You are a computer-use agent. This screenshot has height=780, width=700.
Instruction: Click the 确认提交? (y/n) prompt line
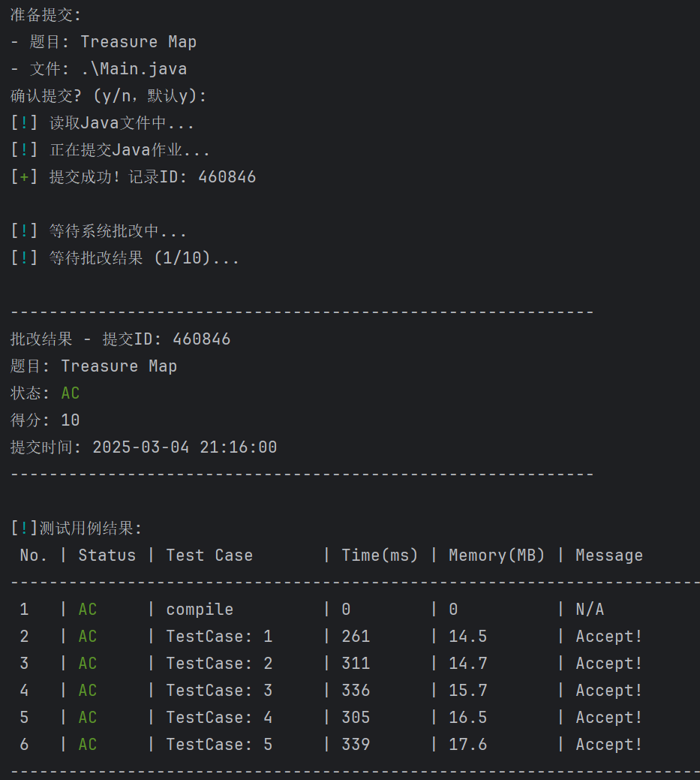point(108,96)
